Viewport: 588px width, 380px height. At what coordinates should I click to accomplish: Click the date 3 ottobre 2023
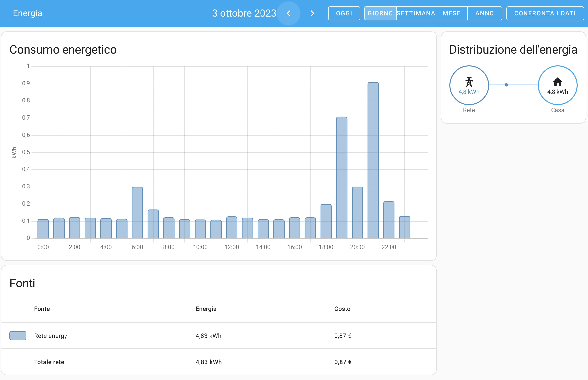244,13
